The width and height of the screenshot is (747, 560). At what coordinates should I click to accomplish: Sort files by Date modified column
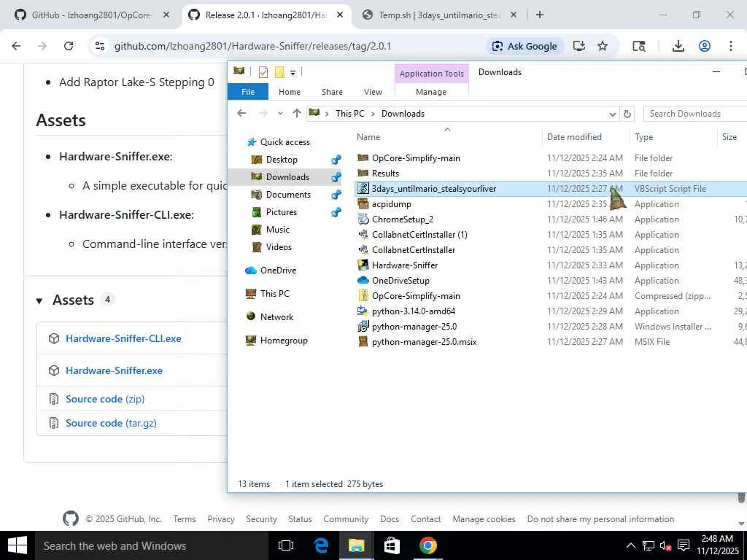[574, 137]
